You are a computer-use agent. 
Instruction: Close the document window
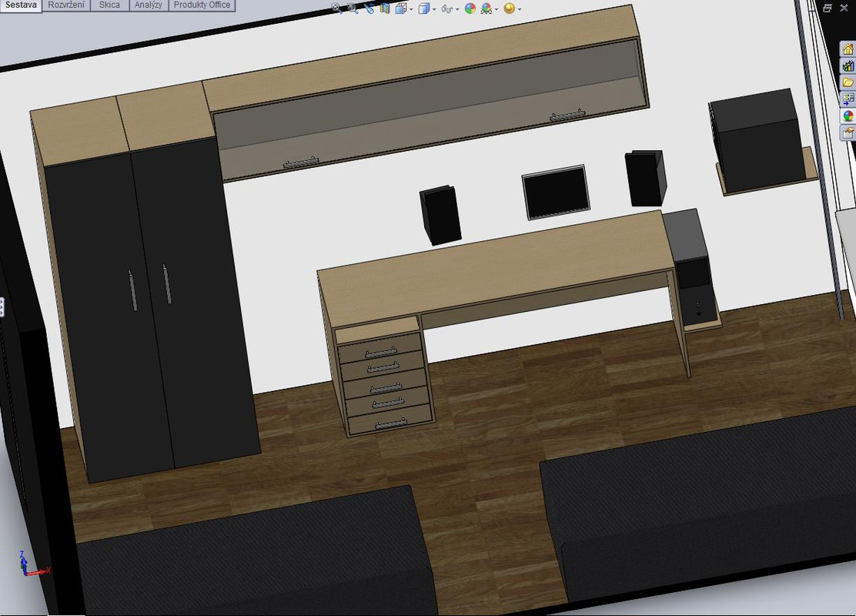tap(844, 8)
